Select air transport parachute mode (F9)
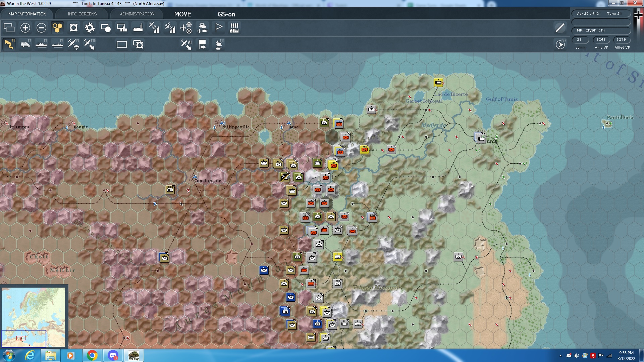 73,44
